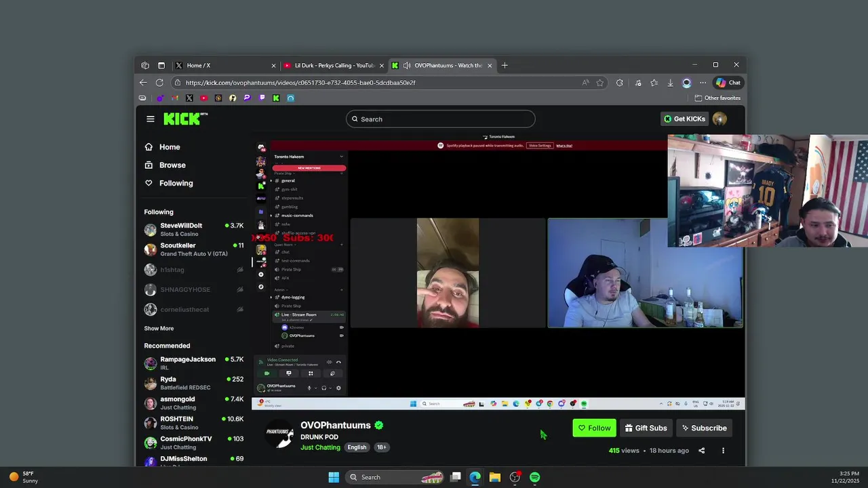
Task: Open the Copilot Chat button
Action: click(x=728, y=83)
